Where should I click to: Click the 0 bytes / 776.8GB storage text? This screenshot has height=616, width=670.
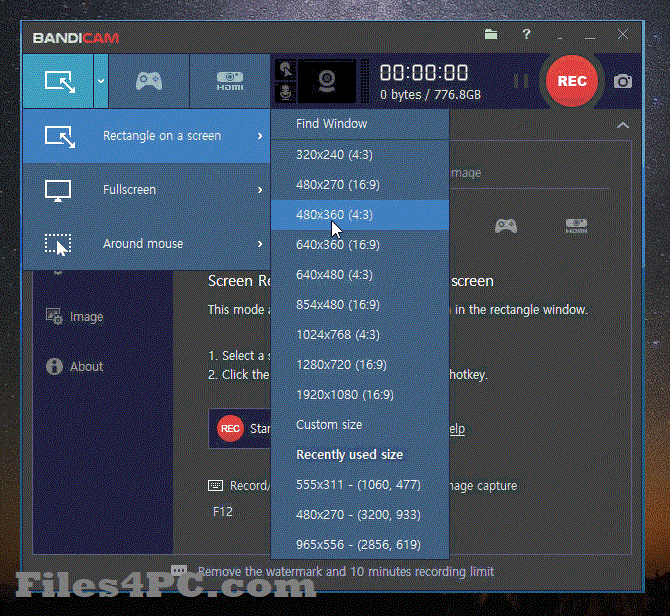click(430, 94)
